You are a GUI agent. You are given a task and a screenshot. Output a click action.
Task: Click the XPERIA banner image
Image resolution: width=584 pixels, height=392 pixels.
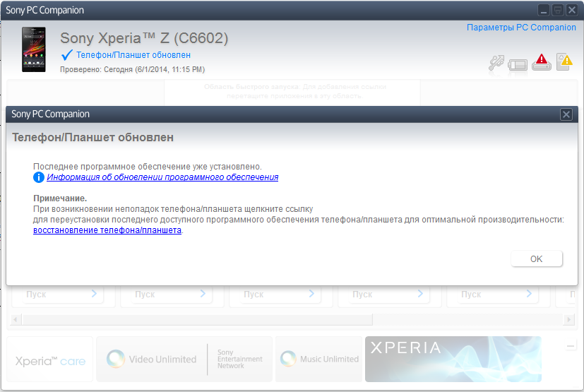[x=453, y=360]
